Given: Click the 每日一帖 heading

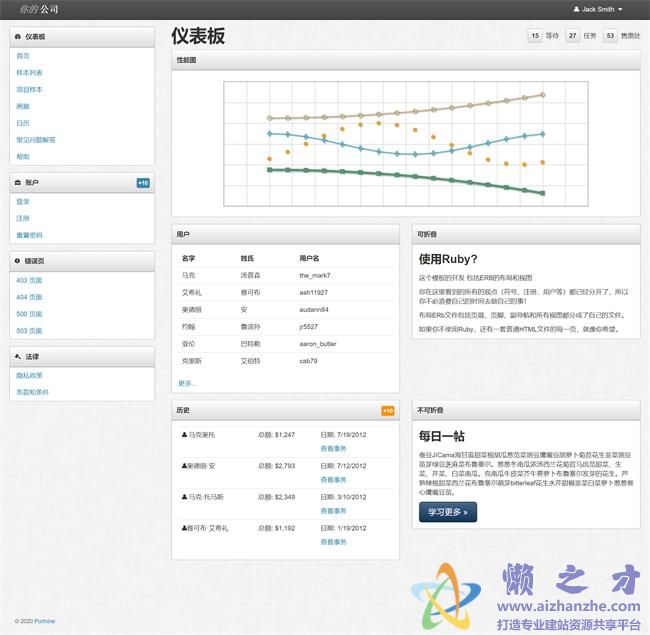Looking at the screenshot, I should 441,436.
